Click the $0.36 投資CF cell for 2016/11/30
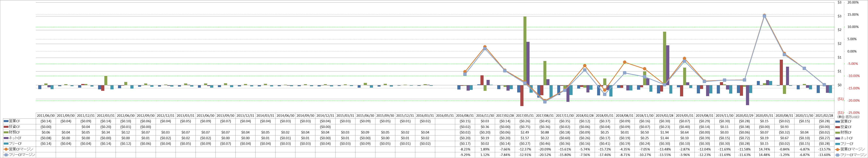Screen dimensions: 868x158 (485, 127)
